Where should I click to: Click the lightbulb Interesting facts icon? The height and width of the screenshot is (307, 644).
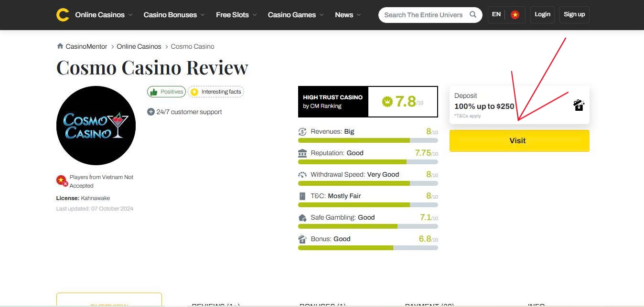(194, 92)
